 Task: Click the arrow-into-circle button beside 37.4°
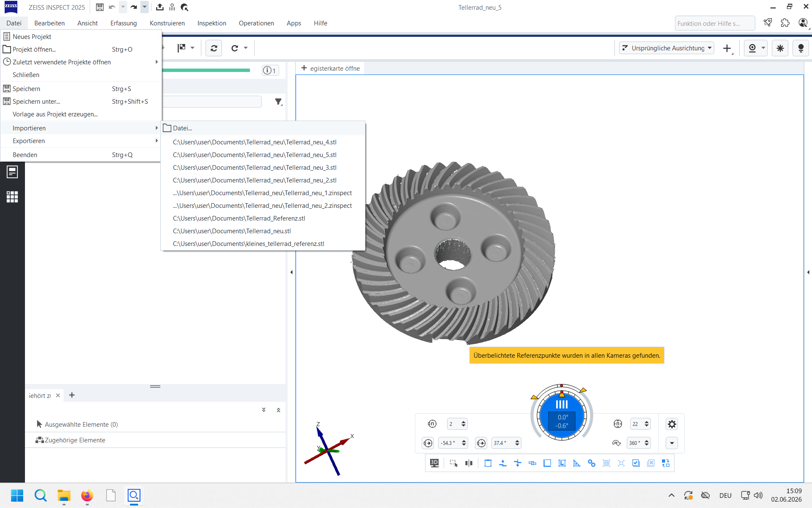click(481, 443)
